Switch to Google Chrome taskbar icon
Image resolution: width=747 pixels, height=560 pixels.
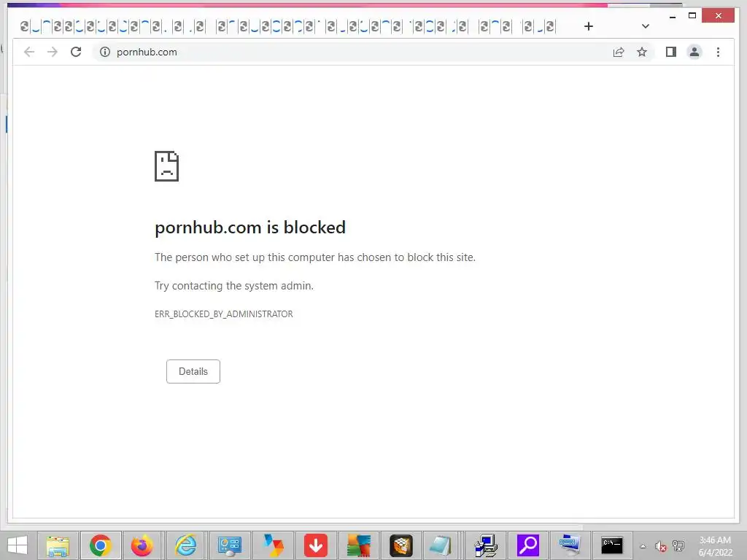[x=100, y=545]
